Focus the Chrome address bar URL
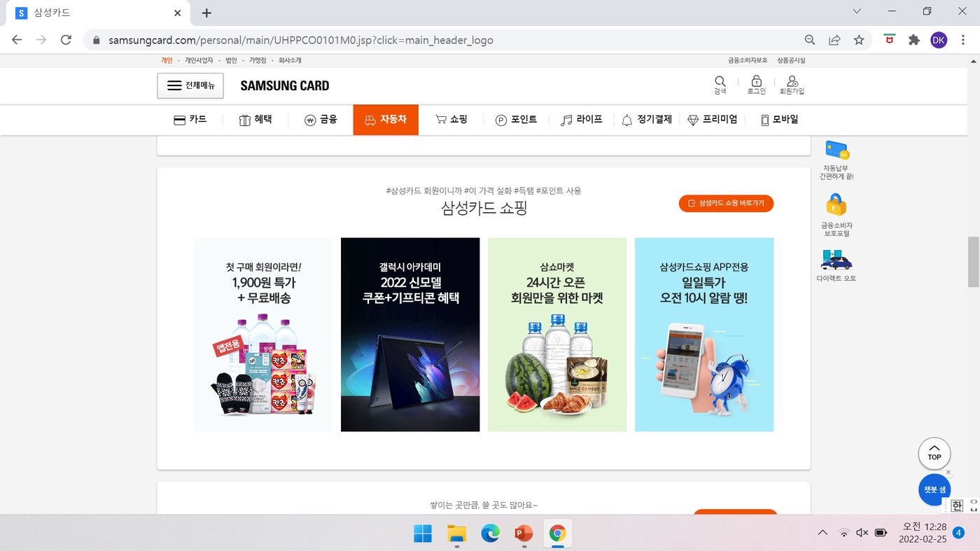The image size is (980, 551). click(x=301, y=40)
